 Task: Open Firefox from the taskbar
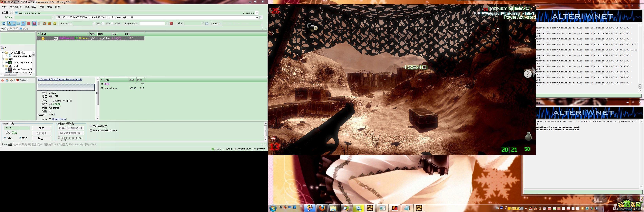[322, 208]
